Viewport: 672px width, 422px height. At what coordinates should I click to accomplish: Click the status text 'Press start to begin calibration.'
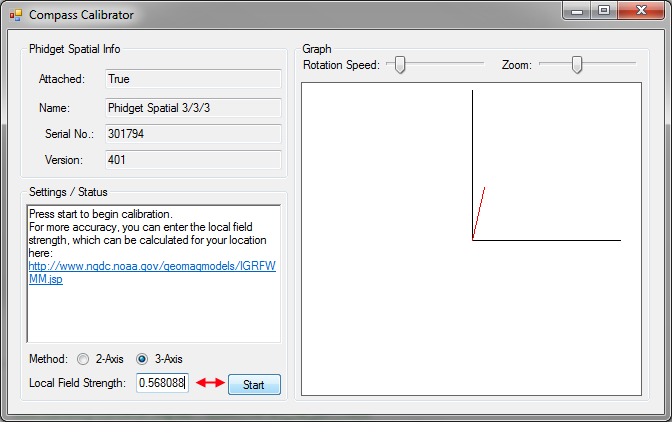coord(101,214)
